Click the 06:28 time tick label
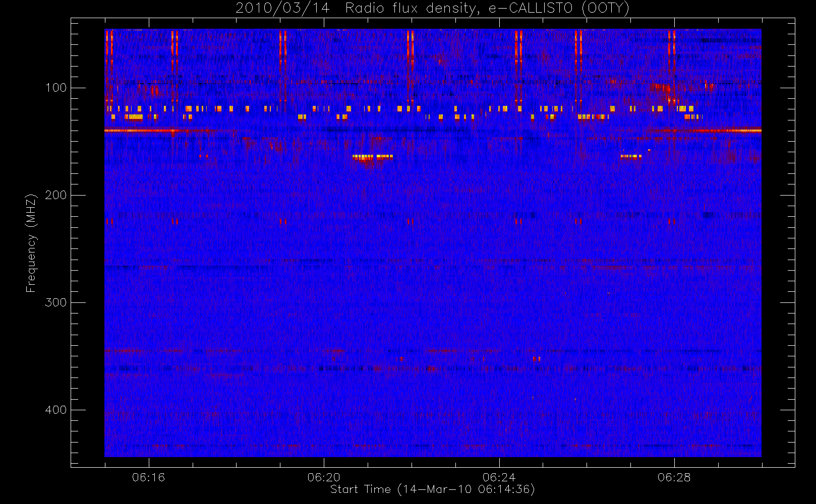This screenshot has height=504, width=816. pyautogui.click(x=674, y=477)
